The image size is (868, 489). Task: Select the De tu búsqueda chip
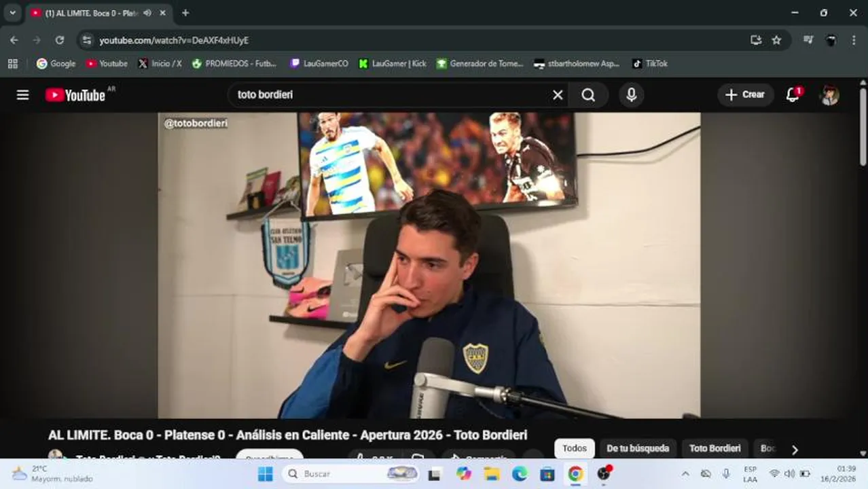click(638, 448)
